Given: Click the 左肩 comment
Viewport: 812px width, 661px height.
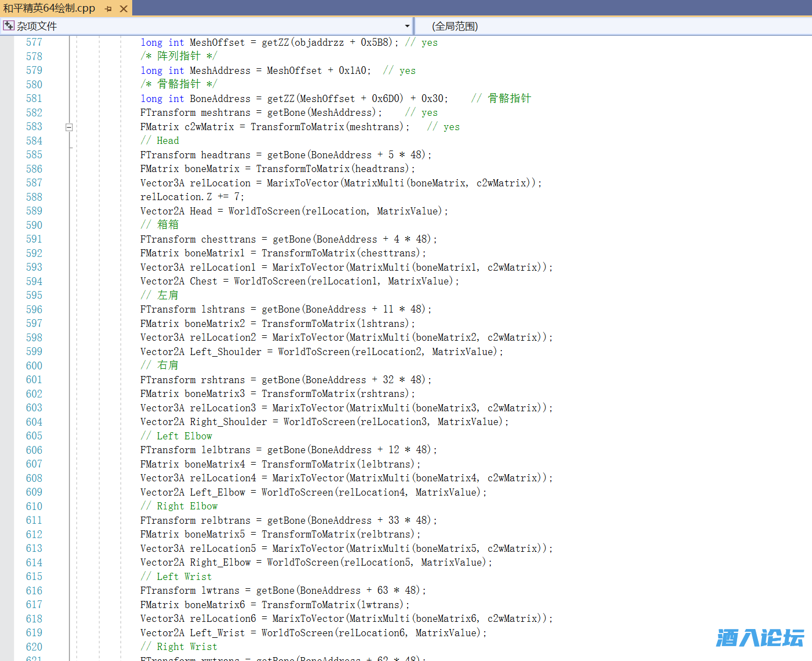Looking at the screenshot, I should coord(160,295).
